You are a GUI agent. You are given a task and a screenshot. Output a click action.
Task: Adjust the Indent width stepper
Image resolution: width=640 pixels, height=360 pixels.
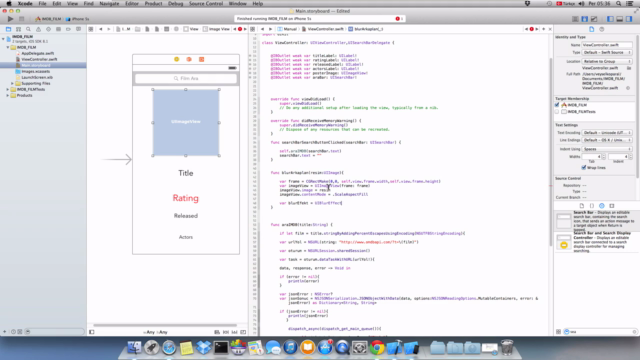pyautogui.click(x=631, y=157)
